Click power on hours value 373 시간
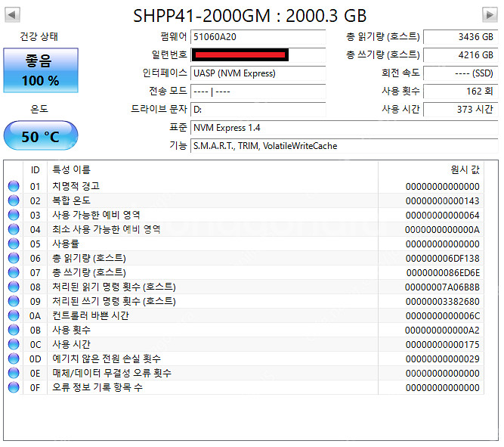 (461, 110)
